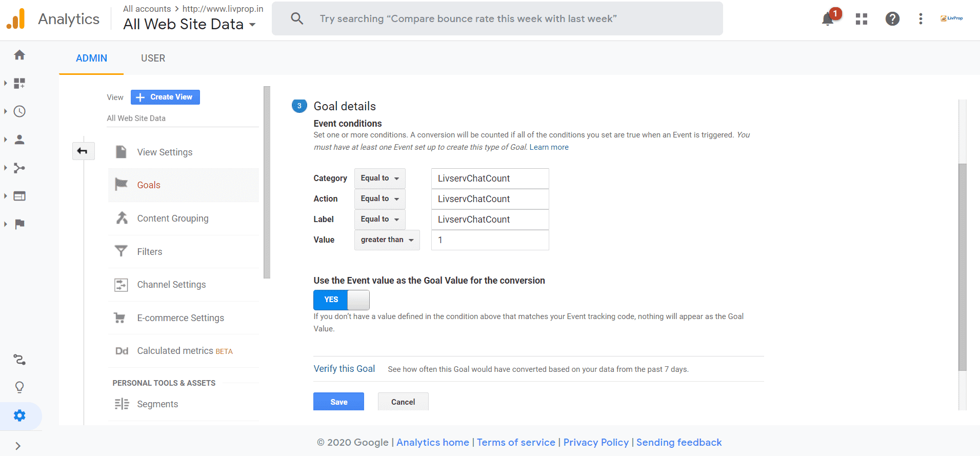Open the Home icon in left sidebar
This screenshot has height=456, width=980.
[19, 55]
